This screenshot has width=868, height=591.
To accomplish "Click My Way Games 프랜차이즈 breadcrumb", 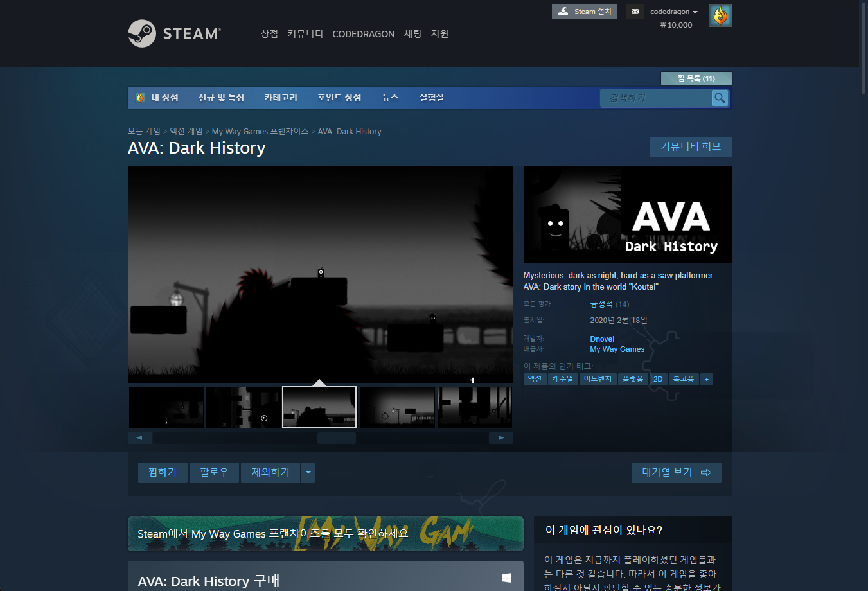I will click(x=260, y=131).
